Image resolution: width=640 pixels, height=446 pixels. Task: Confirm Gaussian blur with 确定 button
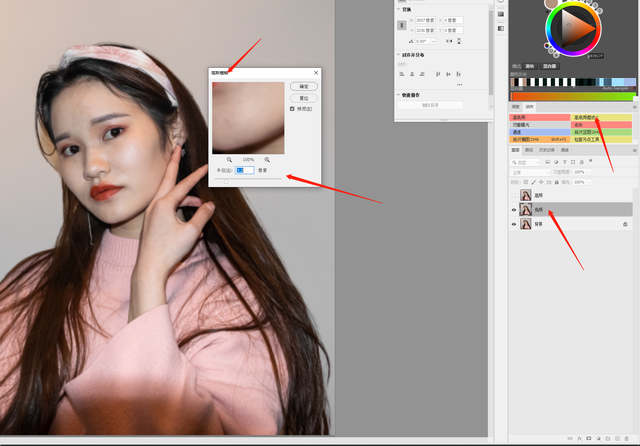coord(304,87)
